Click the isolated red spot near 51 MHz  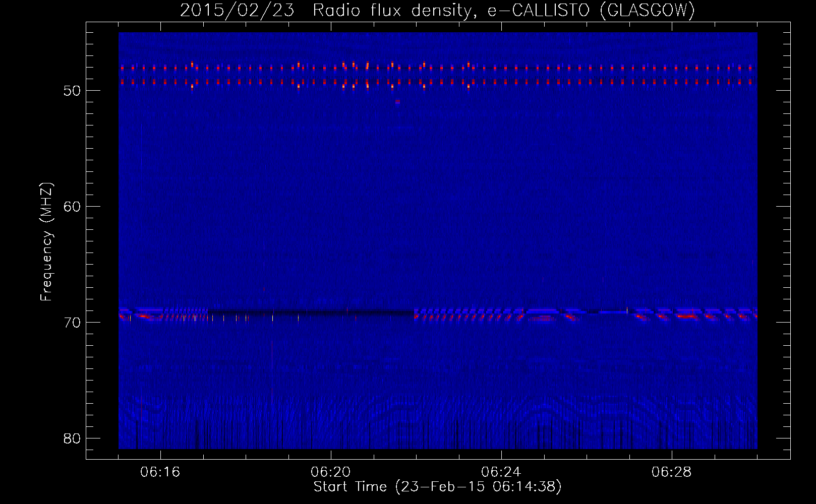pos(398,102)
